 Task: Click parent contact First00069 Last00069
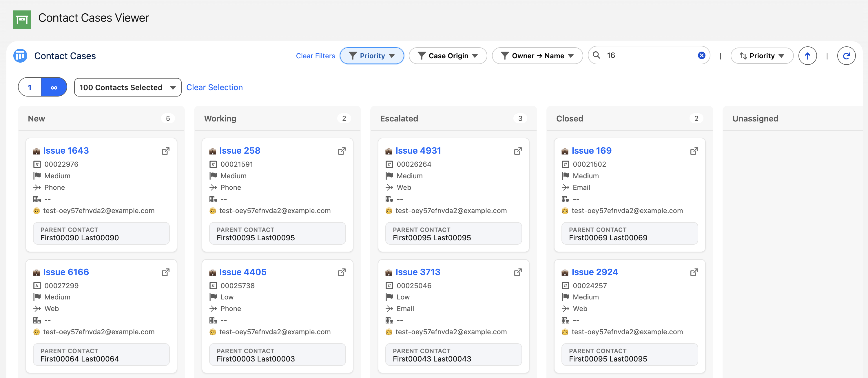tap(608, 238)
